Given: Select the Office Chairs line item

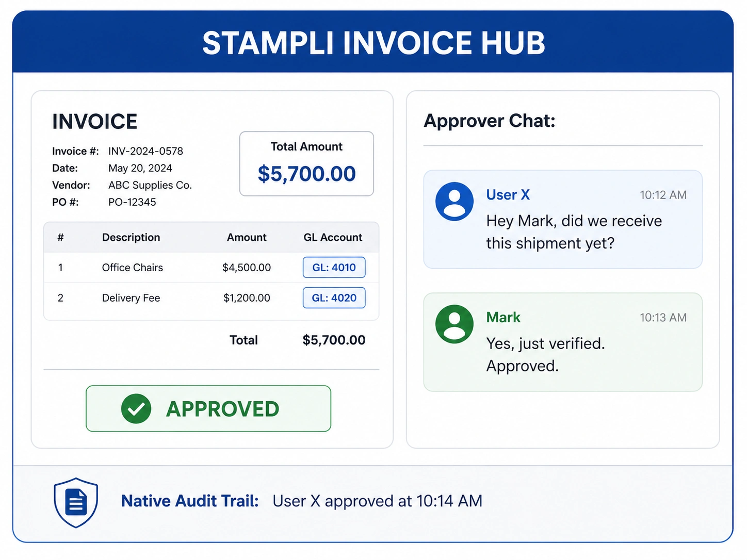Looking at the screenshot, I should 212,267.
